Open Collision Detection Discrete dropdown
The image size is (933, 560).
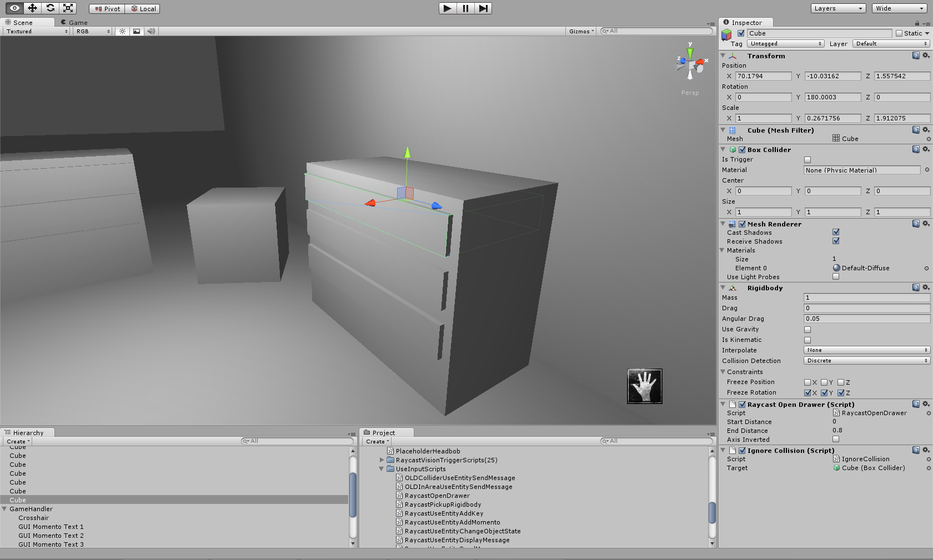[867, 361]
